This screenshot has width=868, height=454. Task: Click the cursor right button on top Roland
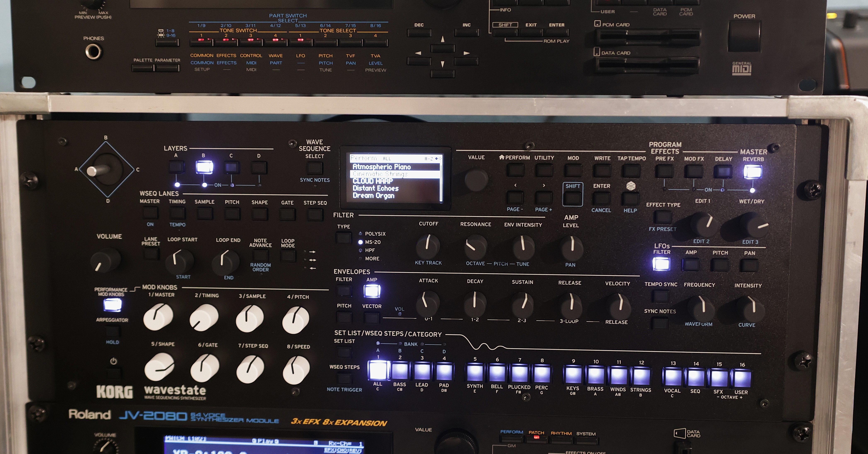tap(466, 61)
